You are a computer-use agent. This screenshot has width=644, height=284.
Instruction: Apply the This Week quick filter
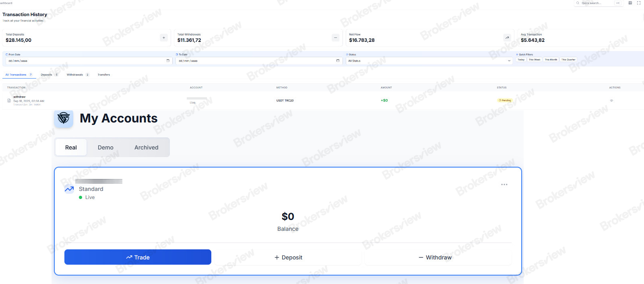535,60
